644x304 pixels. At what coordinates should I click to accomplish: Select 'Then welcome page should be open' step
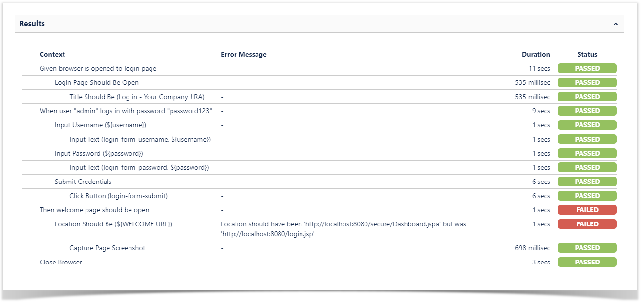[94, 210]
